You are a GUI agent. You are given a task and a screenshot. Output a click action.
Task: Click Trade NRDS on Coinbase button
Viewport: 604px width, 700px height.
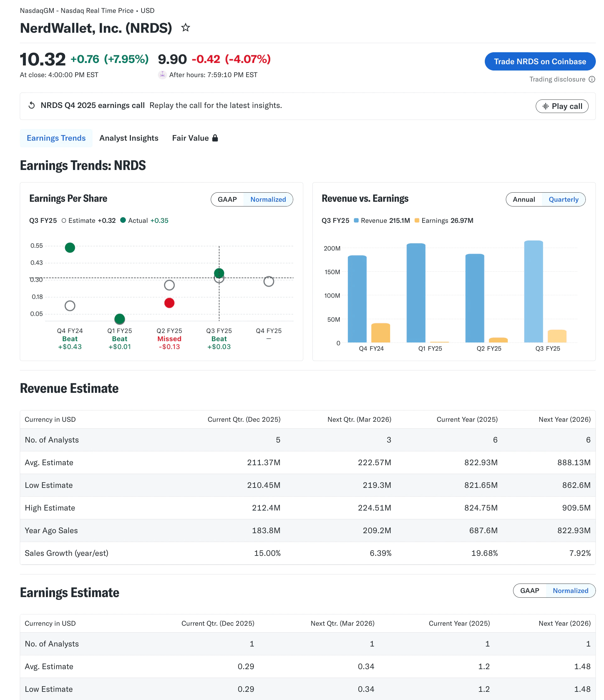[540, 61]
